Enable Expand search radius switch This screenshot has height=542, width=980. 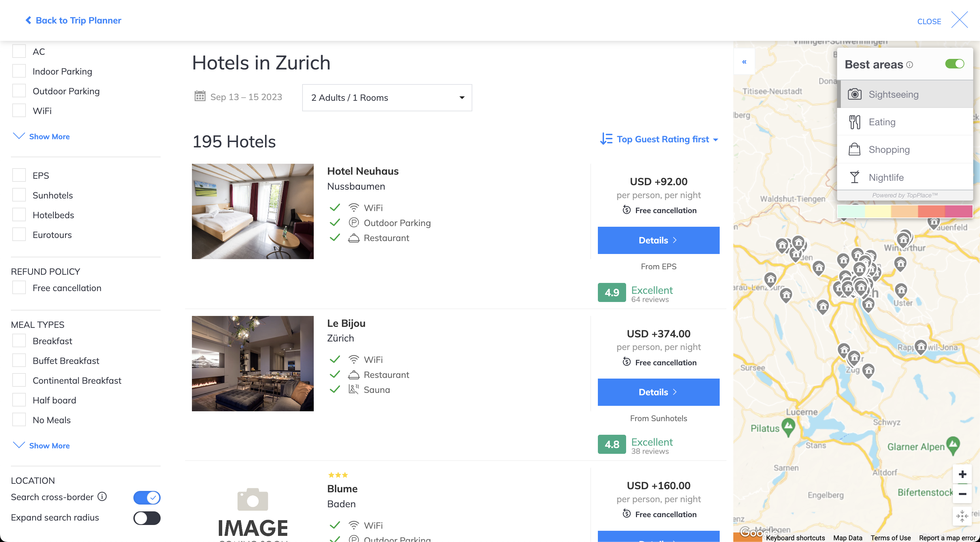tap(147, 517)
